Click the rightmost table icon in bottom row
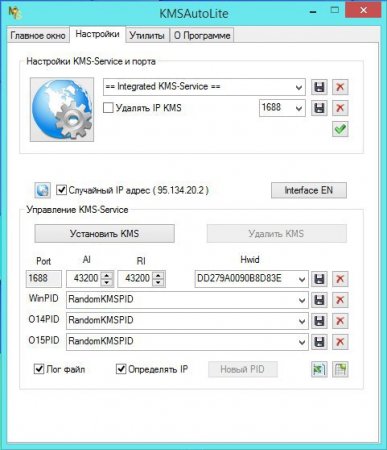The width and height of the screenshot is (387, 450). [340, 369]
